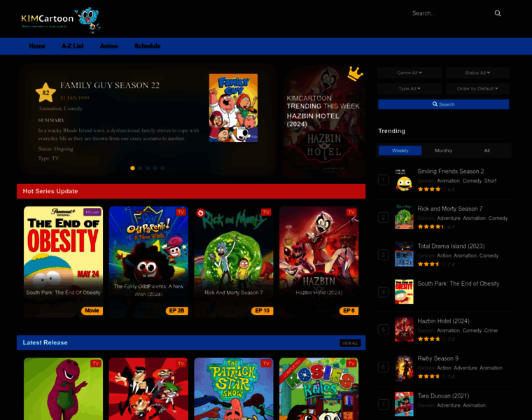Viewport: 532px width, 420px height.
Task: Open Total Drama Island (2023) link
Action: (451, 246)
